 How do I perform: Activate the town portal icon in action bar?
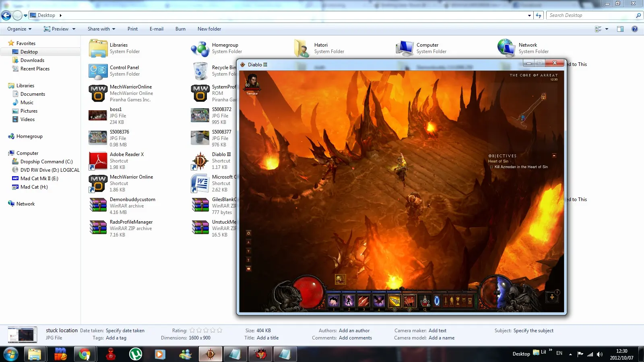tap(437, 300)
